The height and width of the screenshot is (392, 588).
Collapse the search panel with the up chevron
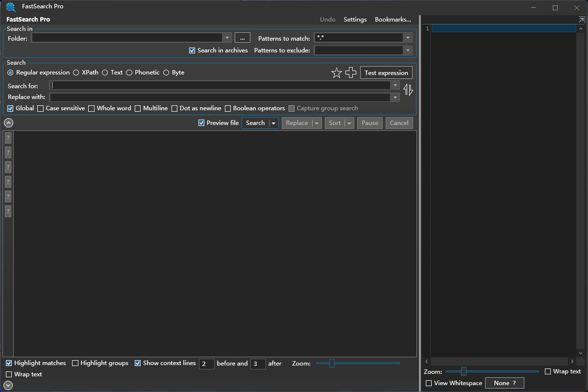click(x=8, y=123)
